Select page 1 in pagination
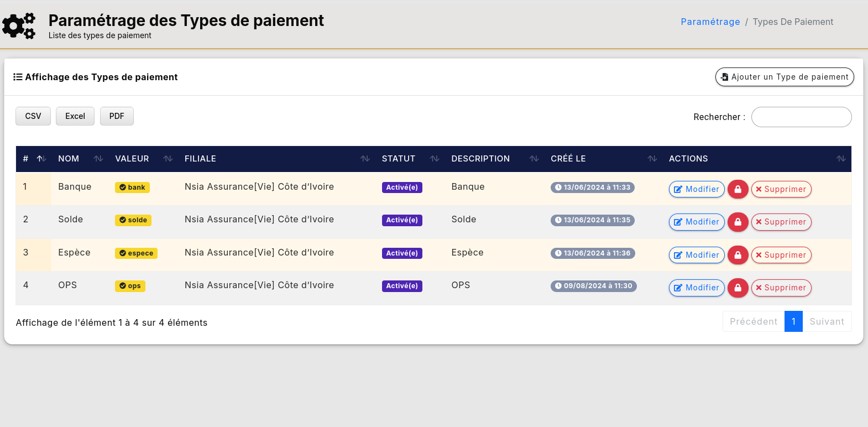 (x=793, y=321)
